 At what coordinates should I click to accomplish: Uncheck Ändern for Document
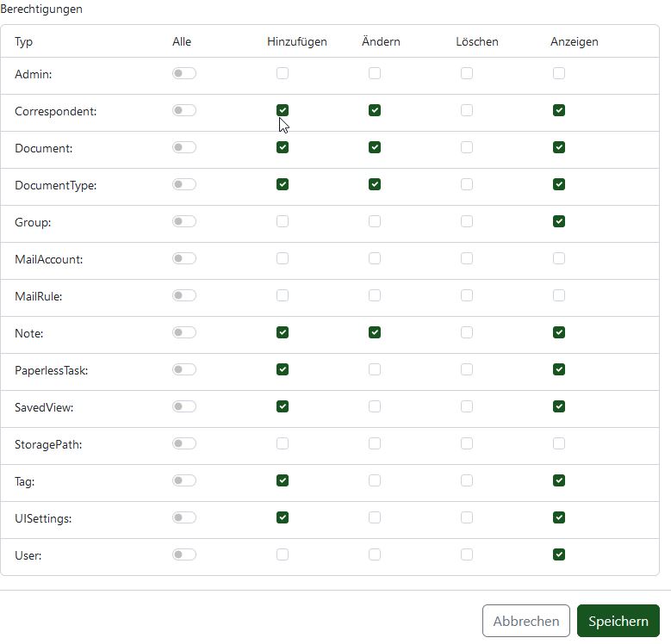[375, 147]
